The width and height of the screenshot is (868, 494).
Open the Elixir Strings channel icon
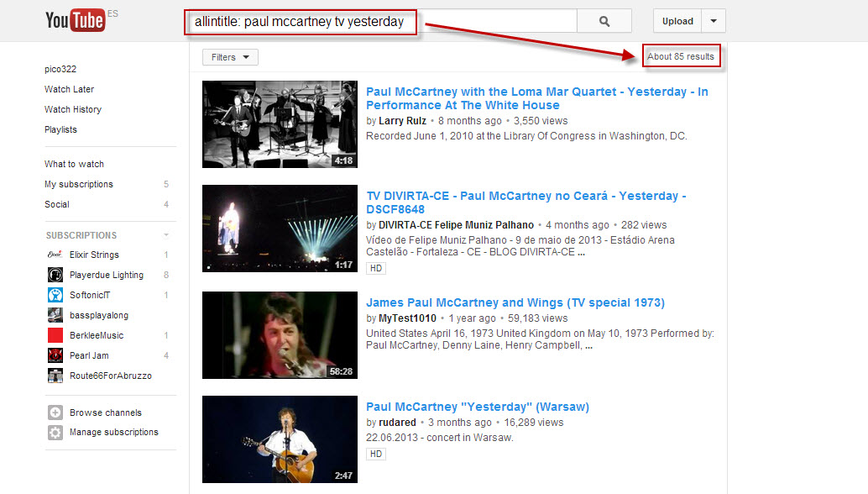click(x=55, y=255)
